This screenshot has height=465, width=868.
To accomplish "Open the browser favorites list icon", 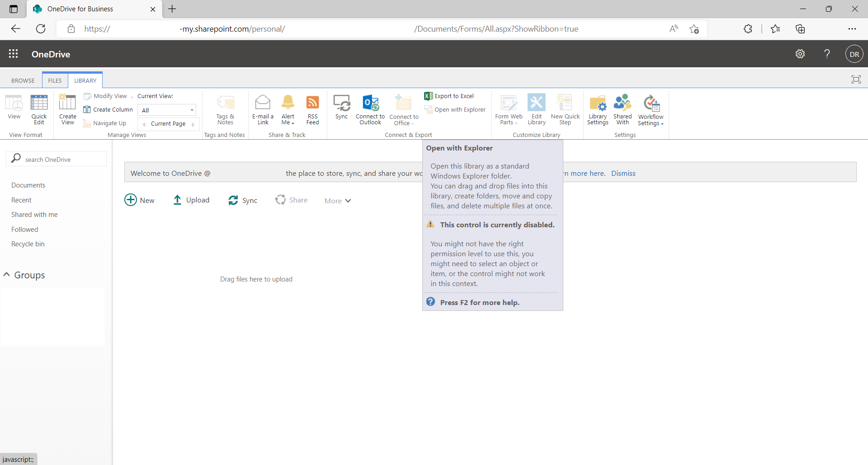I will [775, 29].
